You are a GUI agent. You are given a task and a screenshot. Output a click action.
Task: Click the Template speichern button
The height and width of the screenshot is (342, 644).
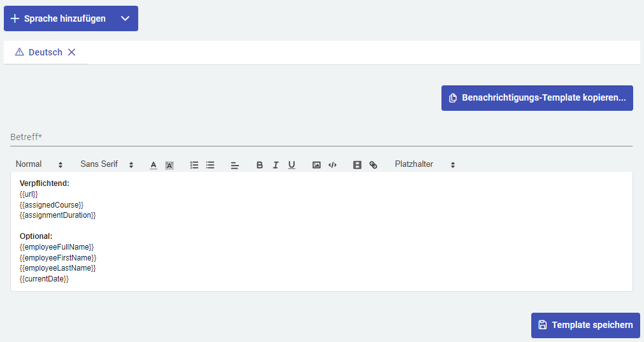pyautogui.click(x=585, y=325)
